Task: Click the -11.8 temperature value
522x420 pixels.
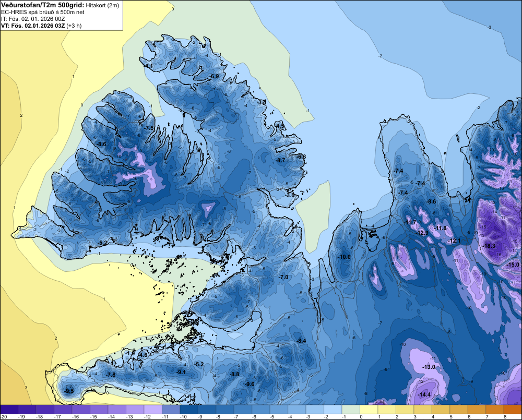Action: click(440, 228)
